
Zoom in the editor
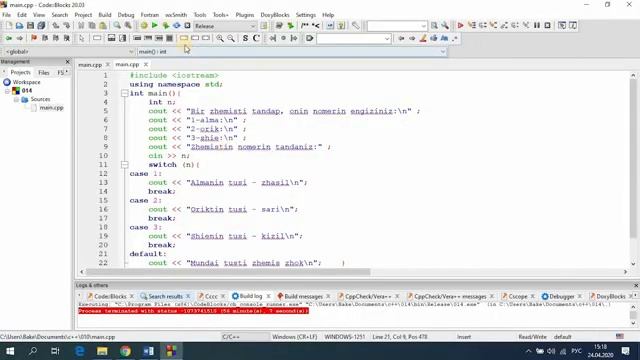coord(220,38)
